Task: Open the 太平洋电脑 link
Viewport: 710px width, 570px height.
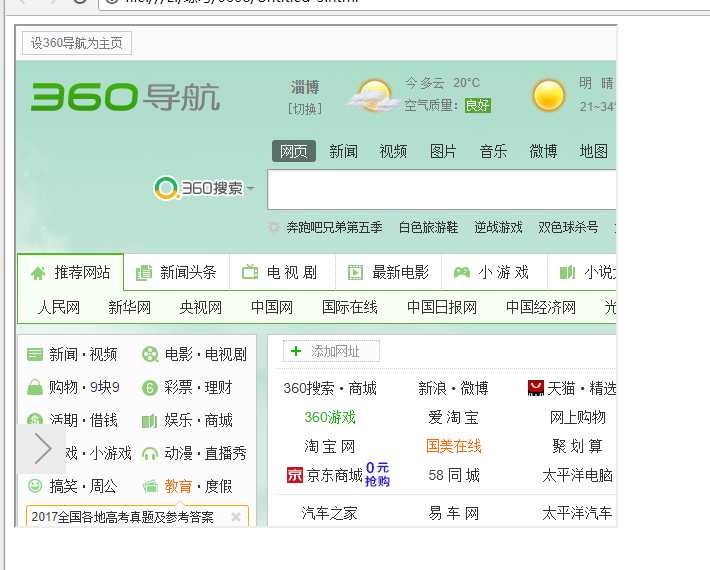Action: pyautogui.click(x=578, y=475)
